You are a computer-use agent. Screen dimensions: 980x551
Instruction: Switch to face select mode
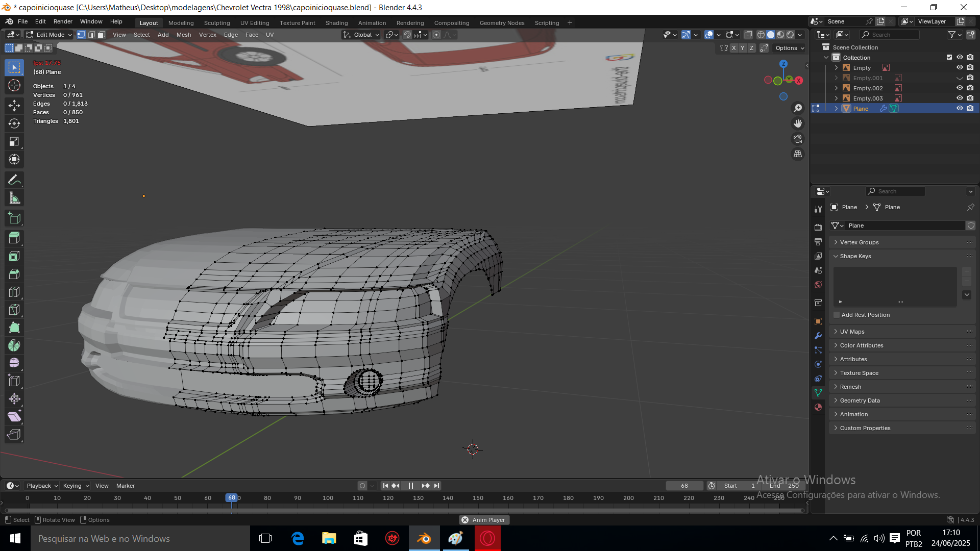coord(102,35)
